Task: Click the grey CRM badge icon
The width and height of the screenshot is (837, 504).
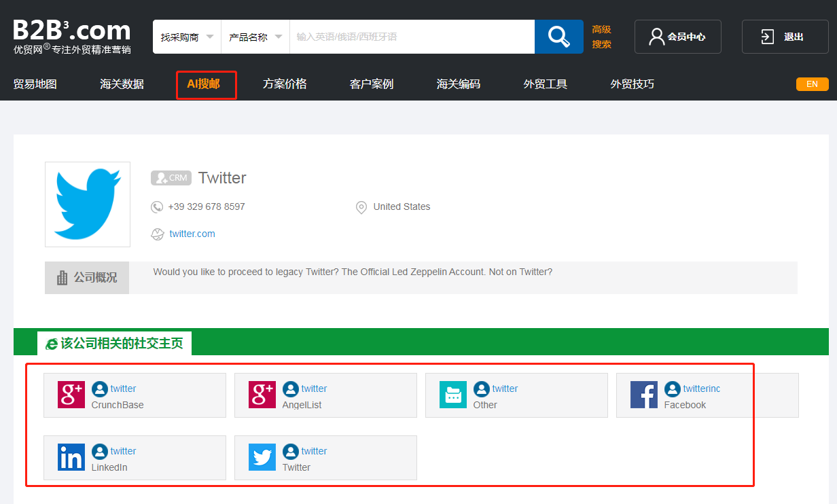Action: [x=170, y=178]
